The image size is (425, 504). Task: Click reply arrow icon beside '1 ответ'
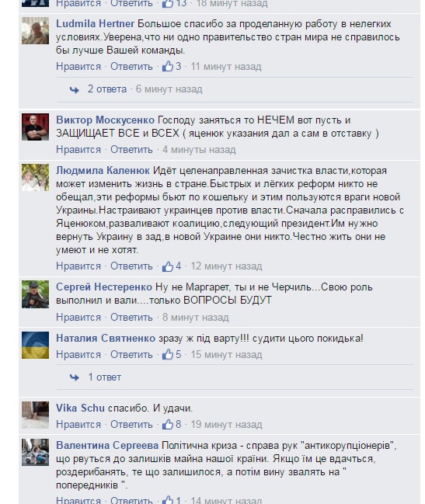tap(75, 377)
